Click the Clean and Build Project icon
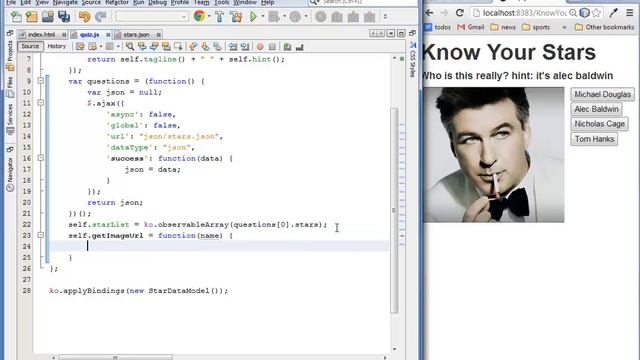The width and height of the screenshot is (640, 360). click(236, 17)
